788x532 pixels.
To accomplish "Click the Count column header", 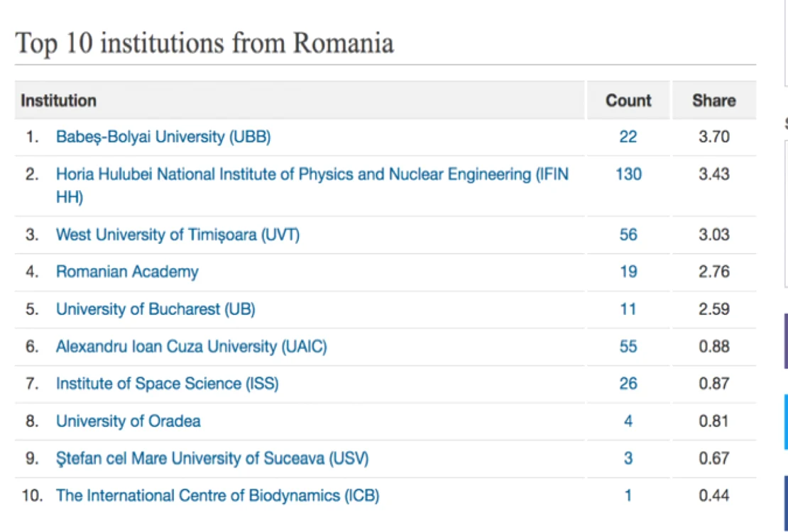I will click(x=628, y=101).
